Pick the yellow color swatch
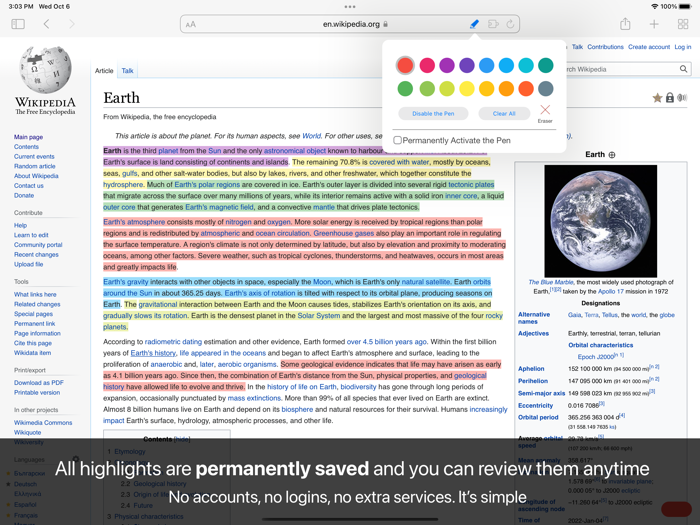The image size is (700, 525). [467, 88]
